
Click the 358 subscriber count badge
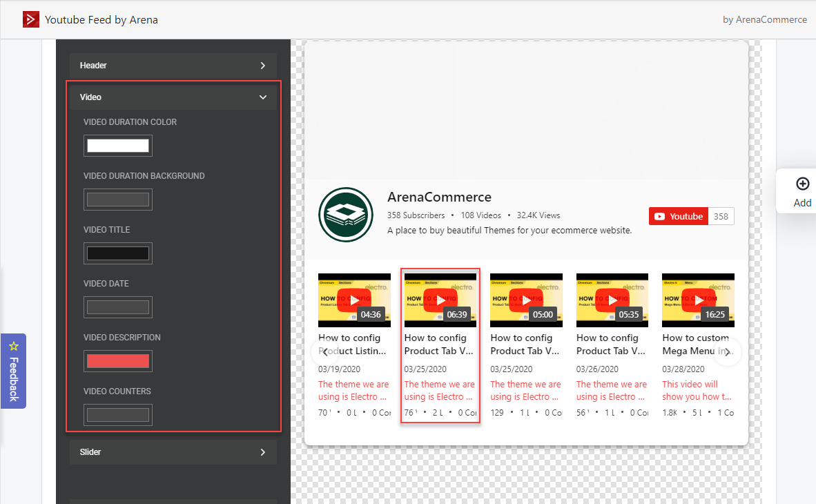[x=721, y=216]
